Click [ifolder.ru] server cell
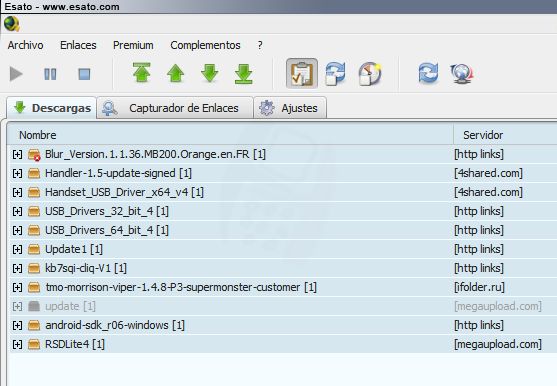557x386 pixels. 479,287
